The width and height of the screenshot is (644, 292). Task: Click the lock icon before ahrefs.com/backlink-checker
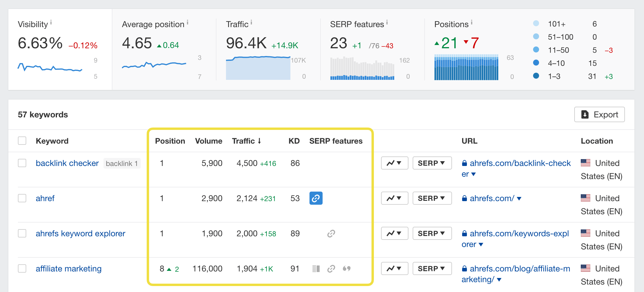point(464,163)
